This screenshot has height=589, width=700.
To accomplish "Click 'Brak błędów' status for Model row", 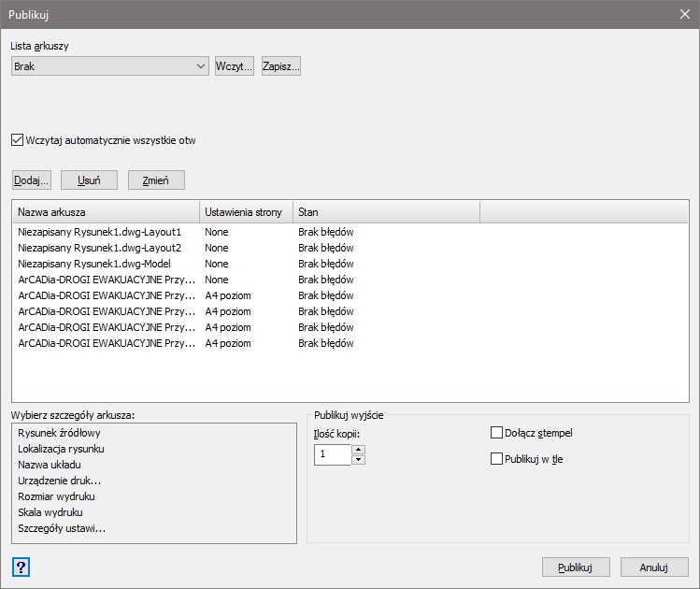I will tap(326, 264).
